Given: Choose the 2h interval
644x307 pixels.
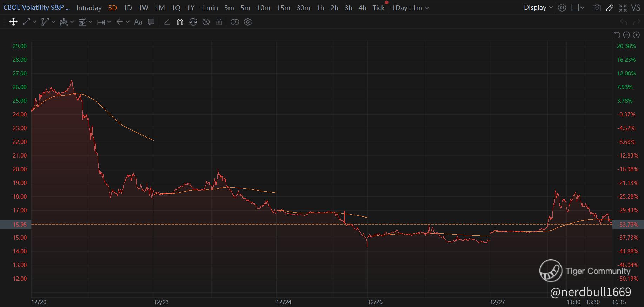Looking at the screenshot, I should pyautogui.click(x=334, y=8).
